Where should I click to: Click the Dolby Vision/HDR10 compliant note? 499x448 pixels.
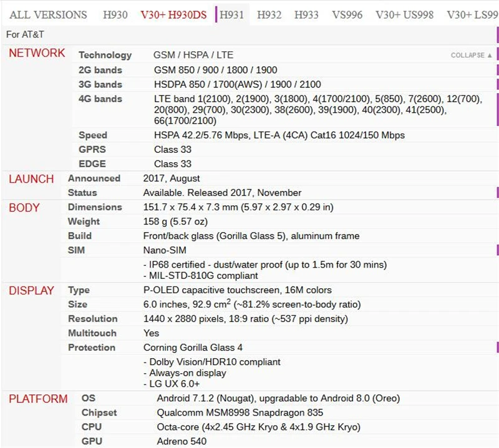pyautogui.click(x=212, y=362)
